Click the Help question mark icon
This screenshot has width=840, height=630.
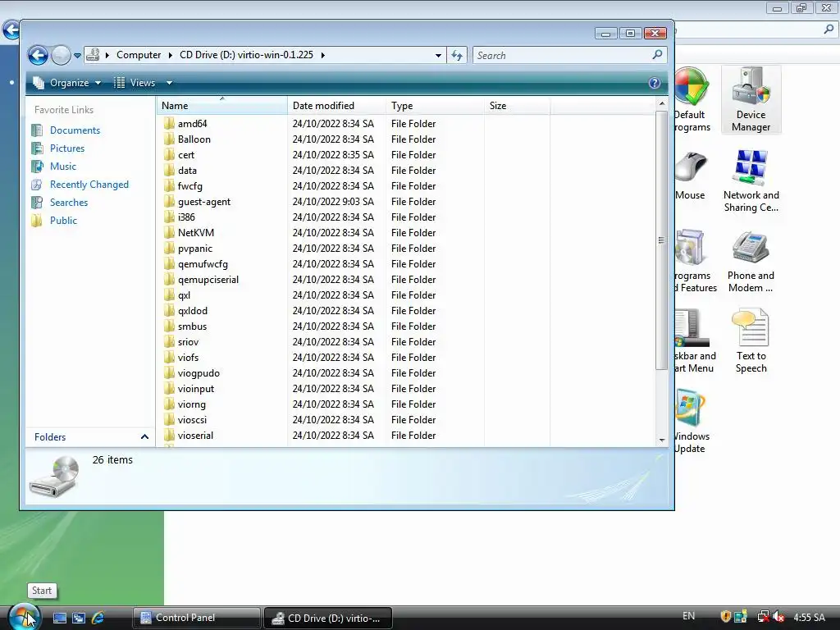(x=654, y=83)
